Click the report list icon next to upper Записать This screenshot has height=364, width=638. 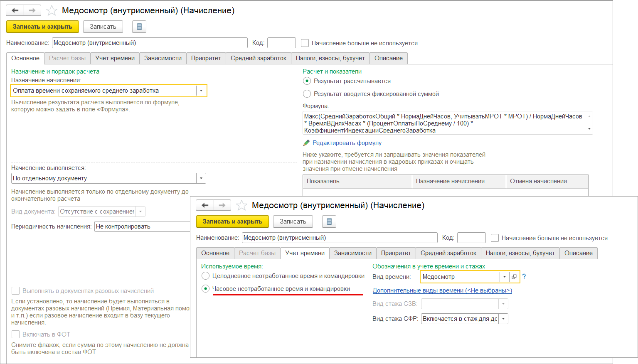tap(139, 27)
